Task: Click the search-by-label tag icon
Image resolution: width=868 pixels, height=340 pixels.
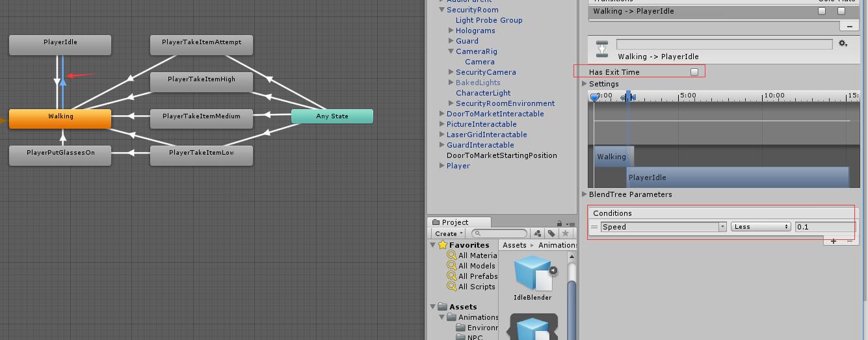Action: [x=551, y=233]
